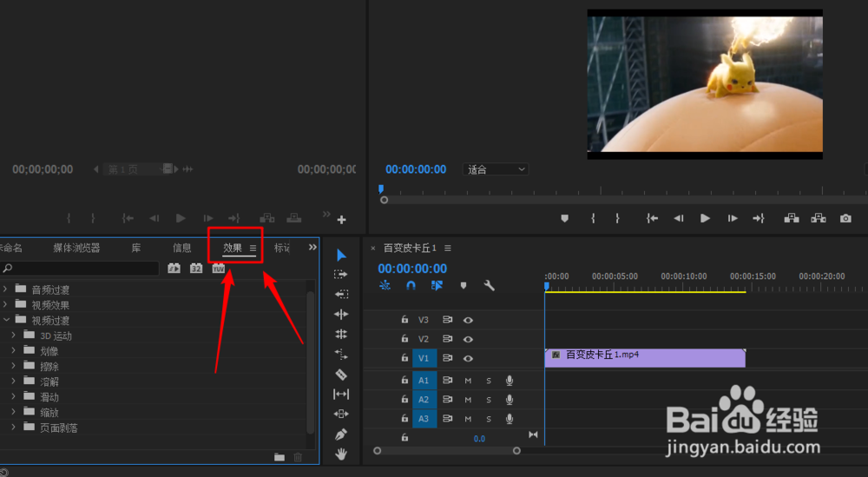Expand the 3D 运动 folder

point(14,335)
